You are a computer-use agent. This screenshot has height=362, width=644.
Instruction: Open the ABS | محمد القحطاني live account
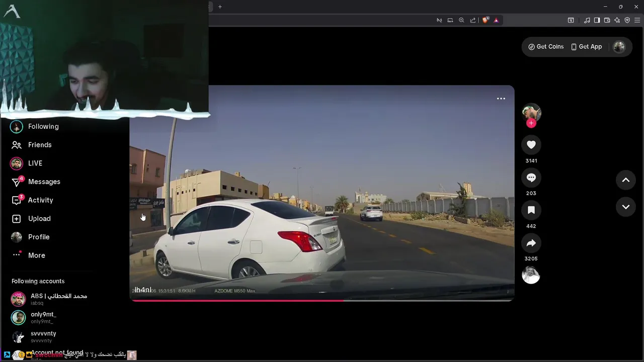pyautogui.click(x=50, y=299)
